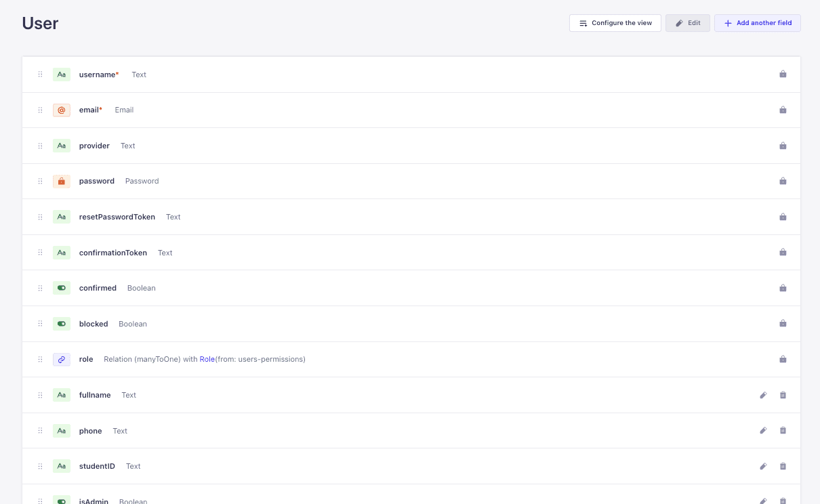Click the role relation link icon
The width and height of the screenshot is (820, 504).
62,359
